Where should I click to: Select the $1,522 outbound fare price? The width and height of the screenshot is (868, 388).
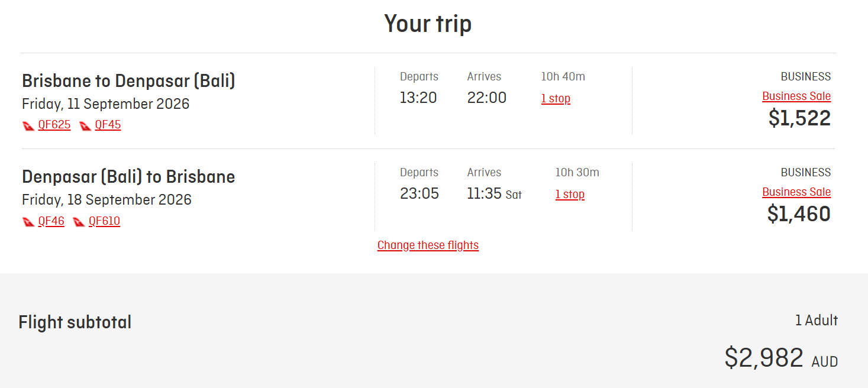[x=798, y=118]
